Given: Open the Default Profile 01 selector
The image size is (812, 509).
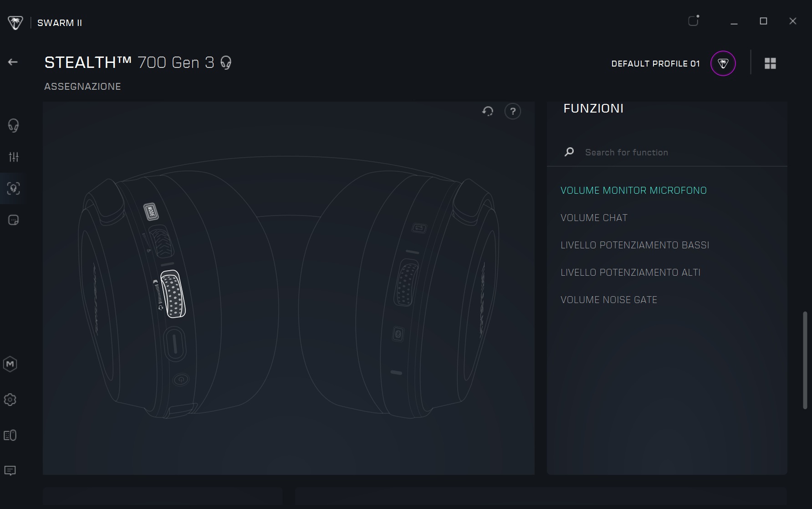Looking at the screenshot, I should (723, 63).
